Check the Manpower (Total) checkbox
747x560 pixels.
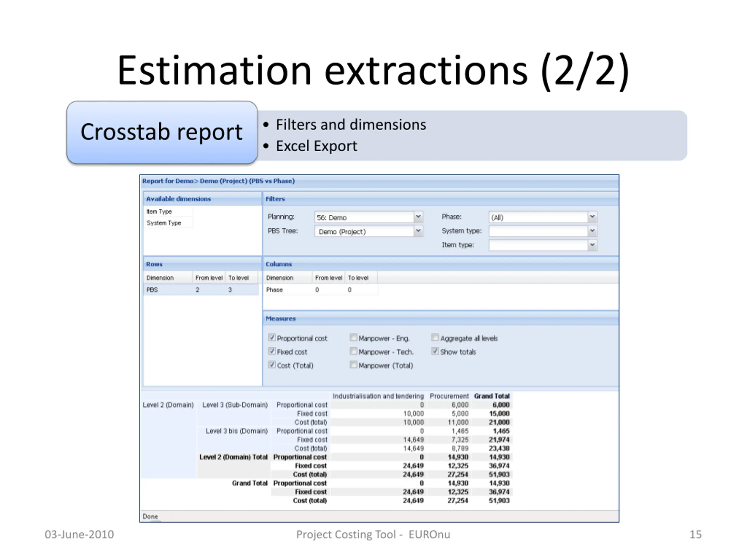click(x=353, y=365)
